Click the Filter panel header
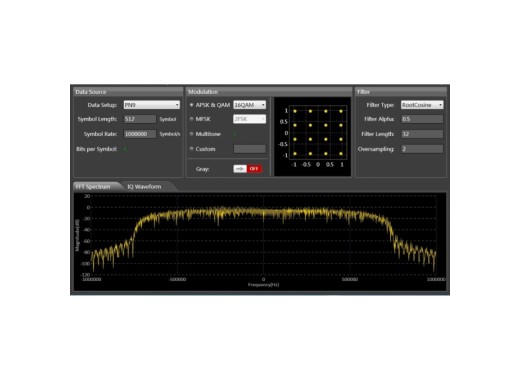 [x=401, y=92]
